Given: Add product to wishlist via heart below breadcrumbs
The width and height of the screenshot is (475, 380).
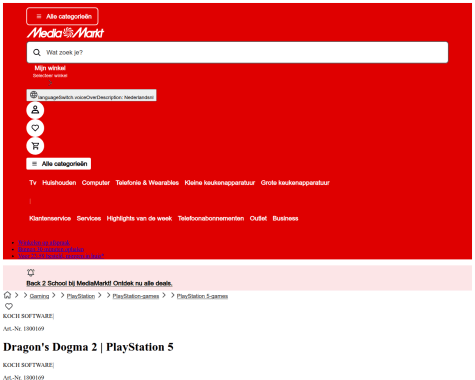Looking at the screenshot, I should 9,306.
